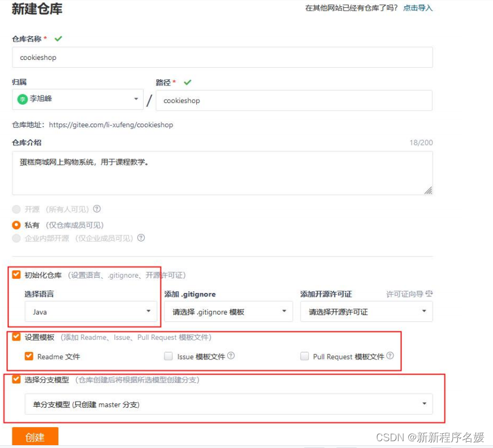The height and width of the screenshot is (448, 493).
Task: Click the 李旭峰 avatar icon
Action: pyautogui.click(x=23, y=99)
